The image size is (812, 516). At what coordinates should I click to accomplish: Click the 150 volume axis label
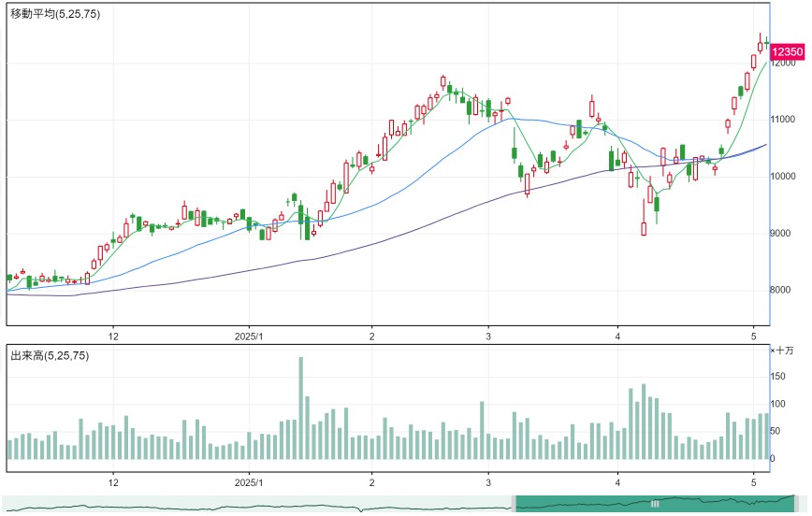pos(777,377)
